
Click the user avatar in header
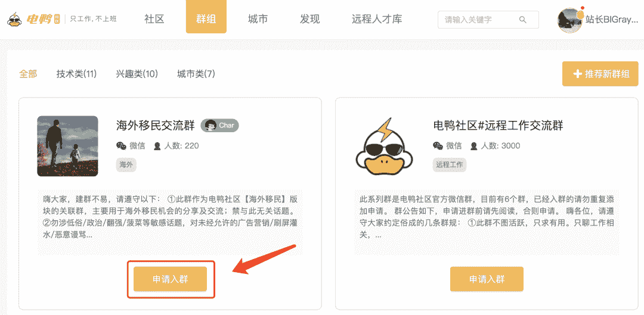point(570,20)
